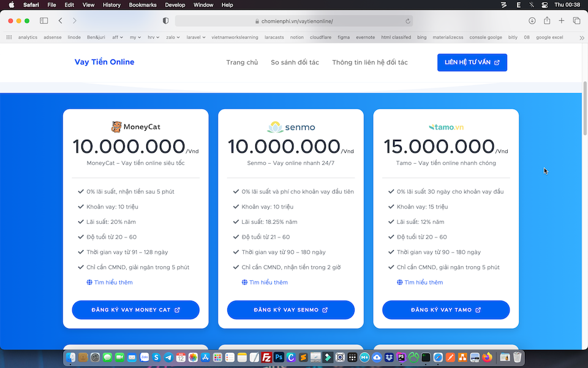Open FaceTime in the Dock
This screenshot has height=368, width=588.
click(119, 358)
